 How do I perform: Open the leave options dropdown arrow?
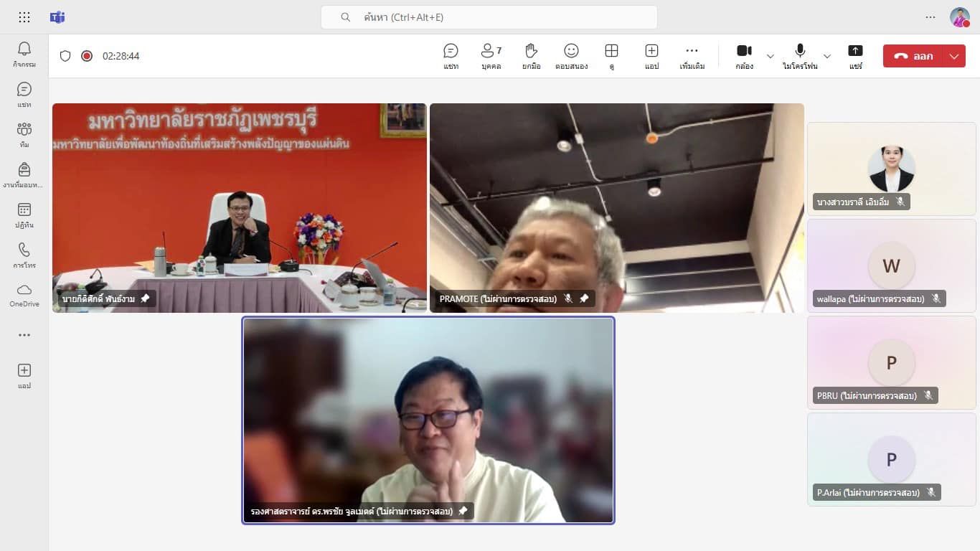pos(954,56)
